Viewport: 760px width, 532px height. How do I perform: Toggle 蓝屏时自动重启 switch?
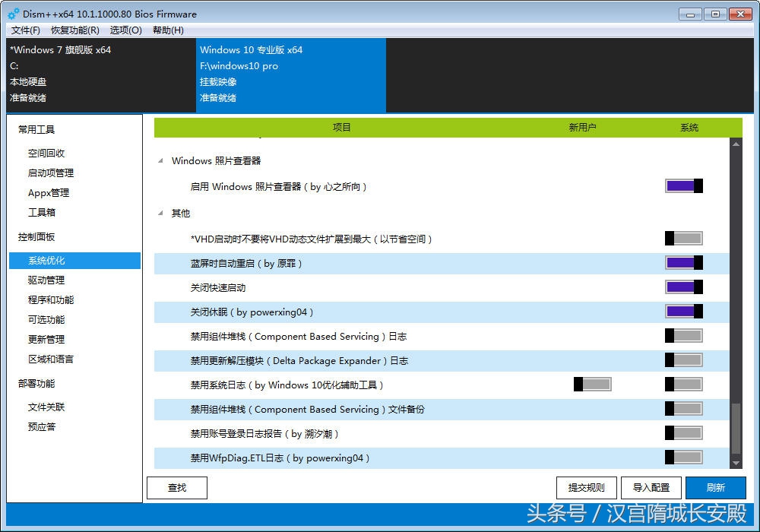[x=684, y=263]
